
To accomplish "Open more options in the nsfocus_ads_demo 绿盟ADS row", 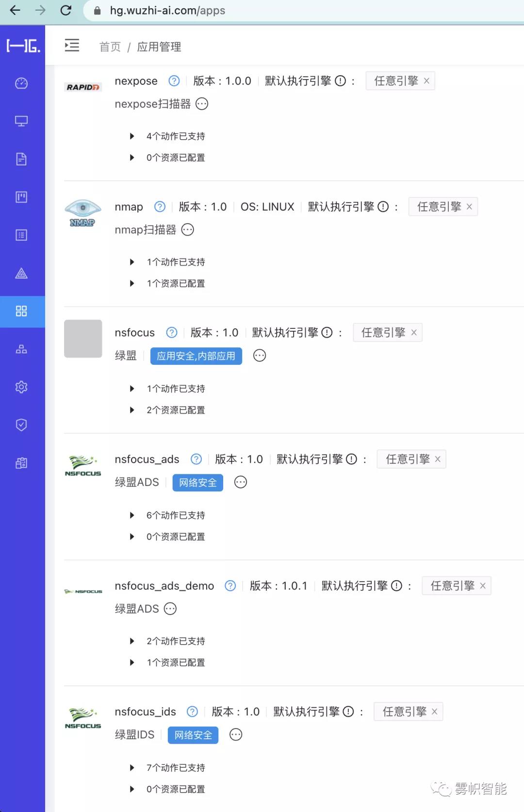I will coord(170,609).
